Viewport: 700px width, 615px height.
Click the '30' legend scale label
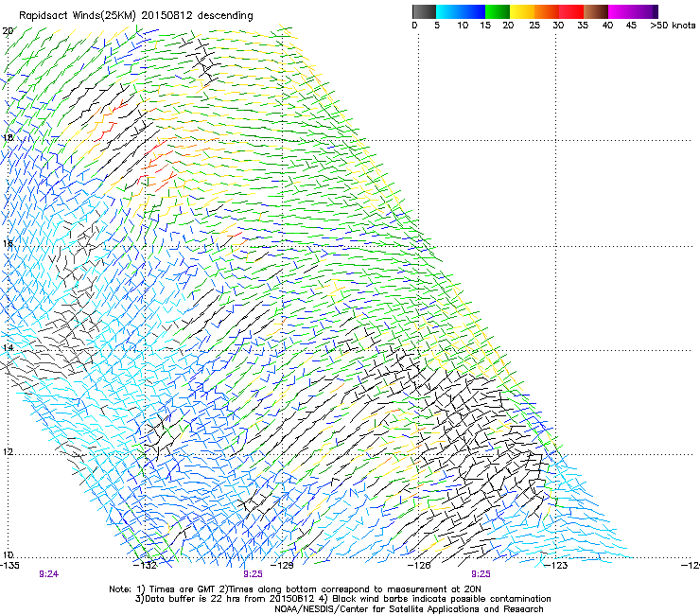point(558,26)
